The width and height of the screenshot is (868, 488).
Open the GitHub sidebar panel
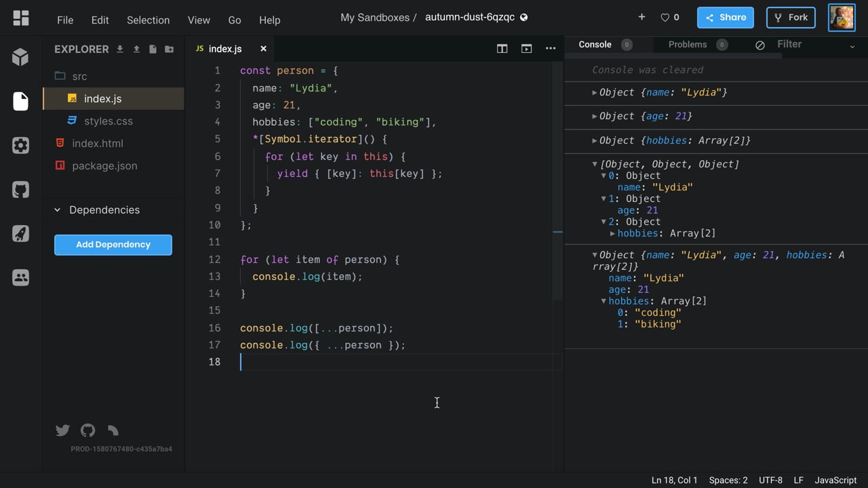21,190
